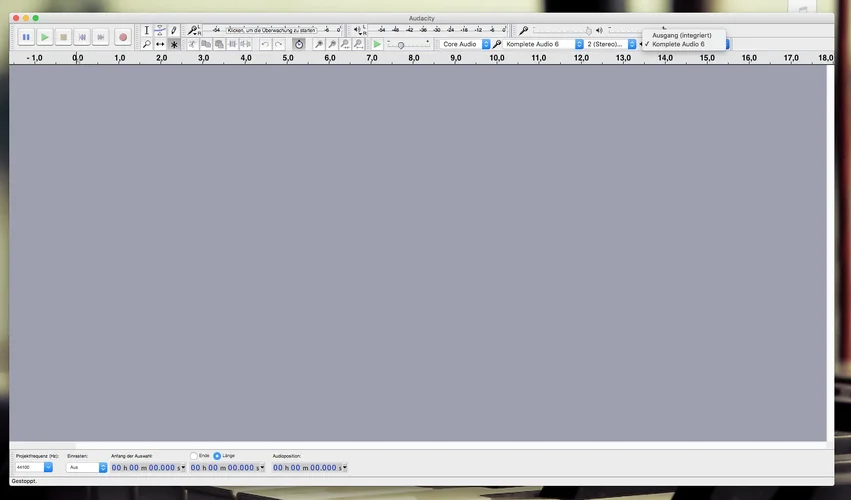Open format menu of Anfang der Auswahl field

coord(183,467)
